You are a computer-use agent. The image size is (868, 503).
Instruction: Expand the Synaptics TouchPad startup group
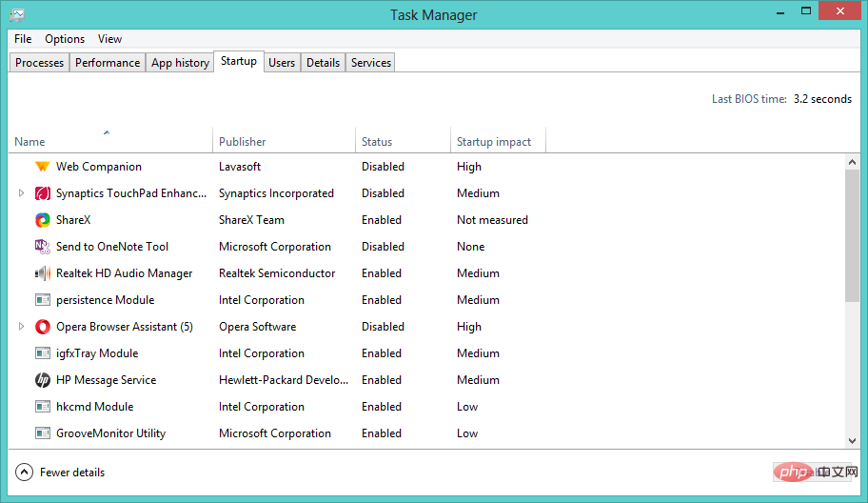[22, 193]
